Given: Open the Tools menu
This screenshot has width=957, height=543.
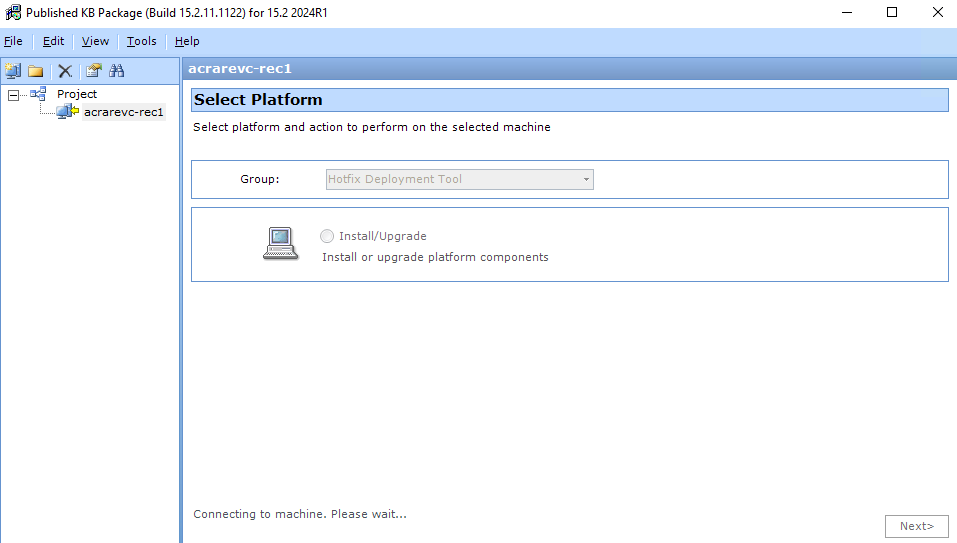Looking at the screenshot, I should tap(141, 41).
